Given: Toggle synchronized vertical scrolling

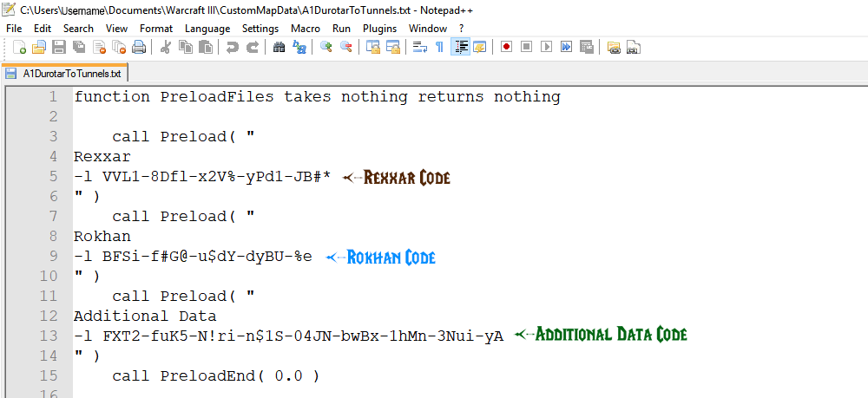Looking at the screenshot, I should tap(373, 48).
